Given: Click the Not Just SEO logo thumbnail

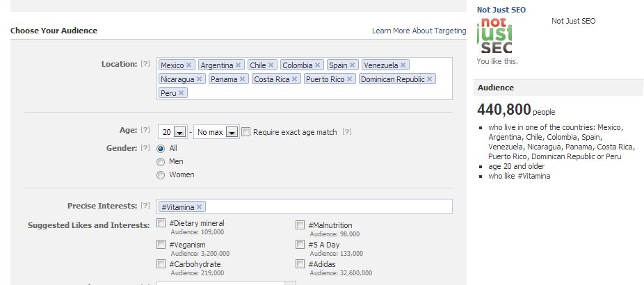Looking at the screenshot, I should click(494, 37).
